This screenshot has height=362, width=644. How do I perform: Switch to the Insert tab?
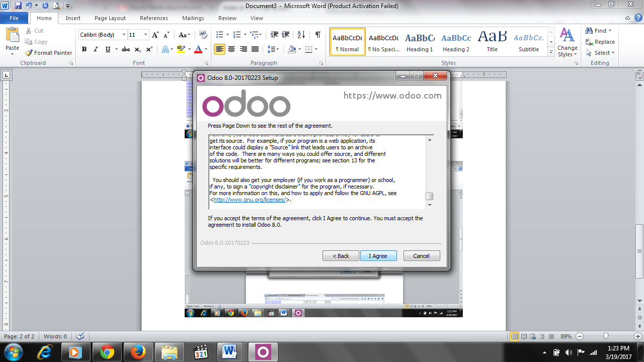(x=73, y=18)
